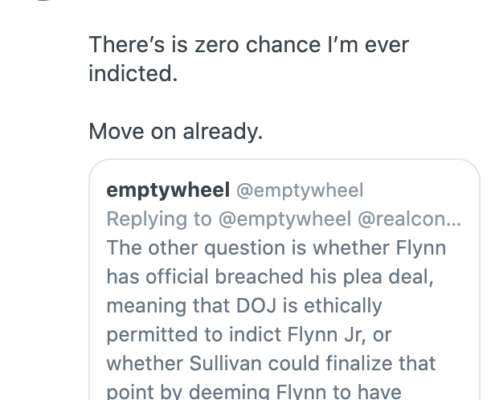Click the word "Sullivan" in the quoted tweet
Image resolution: width=495 pixels, height=400 pixels.
point(225,363)
